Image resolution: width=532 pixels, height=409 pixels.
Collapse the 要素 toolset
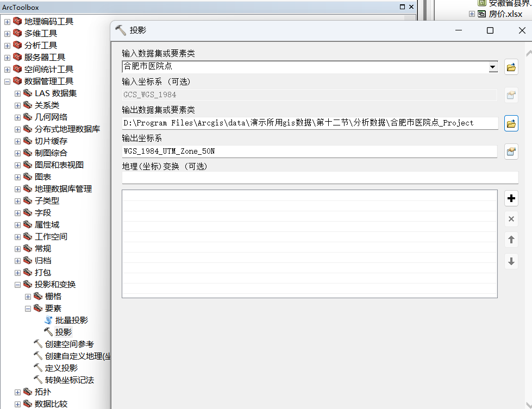coord(28,309)
